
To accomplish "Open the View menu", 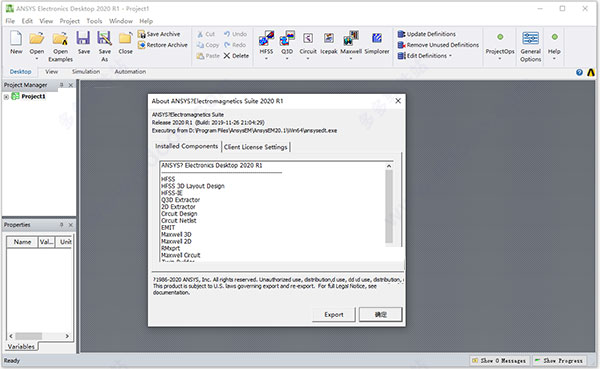I will tap(46, 21).
